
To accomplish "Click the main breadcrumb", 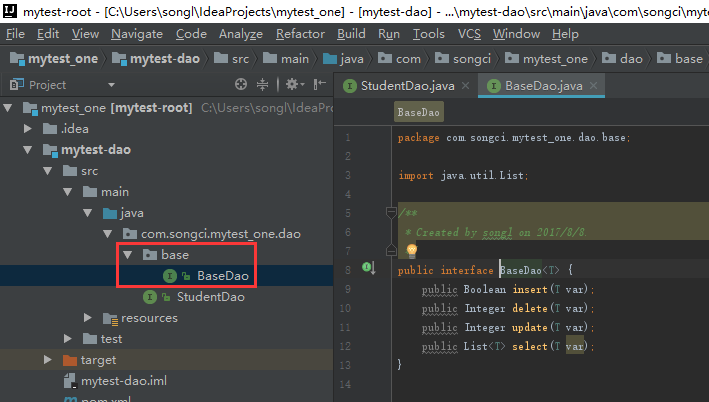I will click(286, 59).
